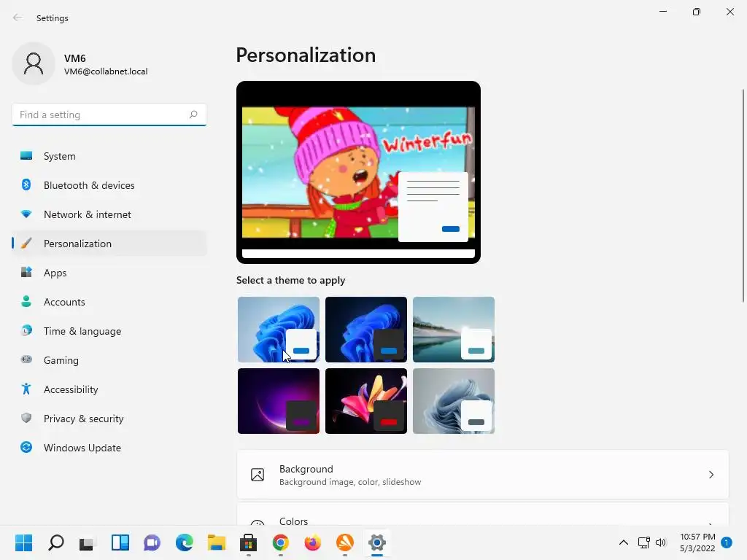Go to System settings
The height and width of the screenshot is (560, 747).
pos(109,156)
